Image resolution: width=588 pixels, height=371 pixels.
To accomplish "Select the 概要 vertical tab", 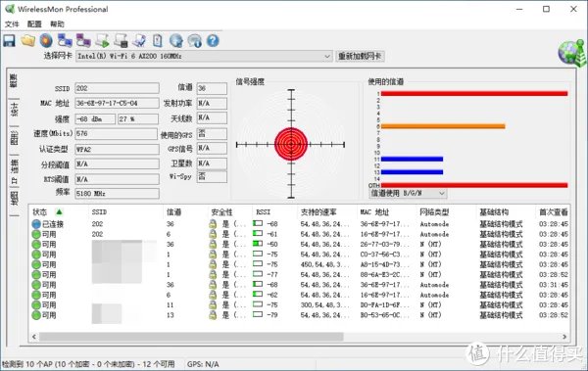I will [14, 80].
